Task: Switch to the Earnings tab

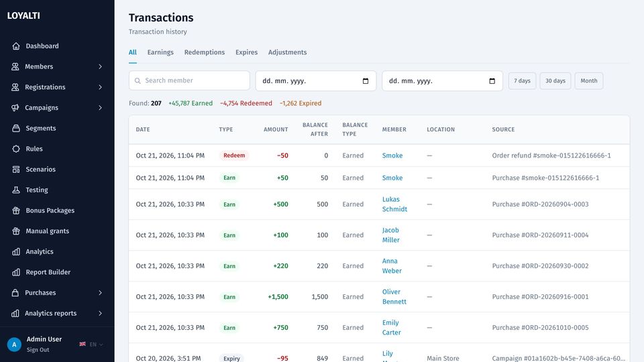Action: [160, 52]
